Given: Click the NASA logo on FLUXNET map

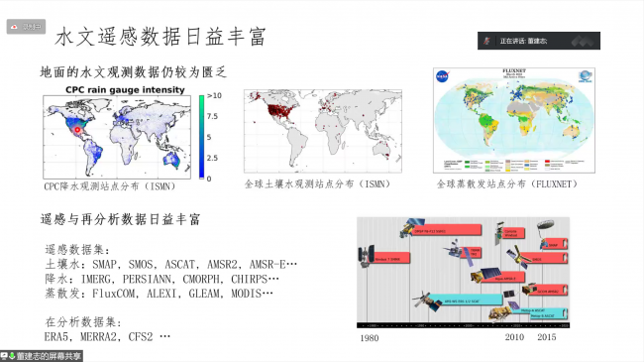Looking at the screenshot, I should tap(442, 77).
